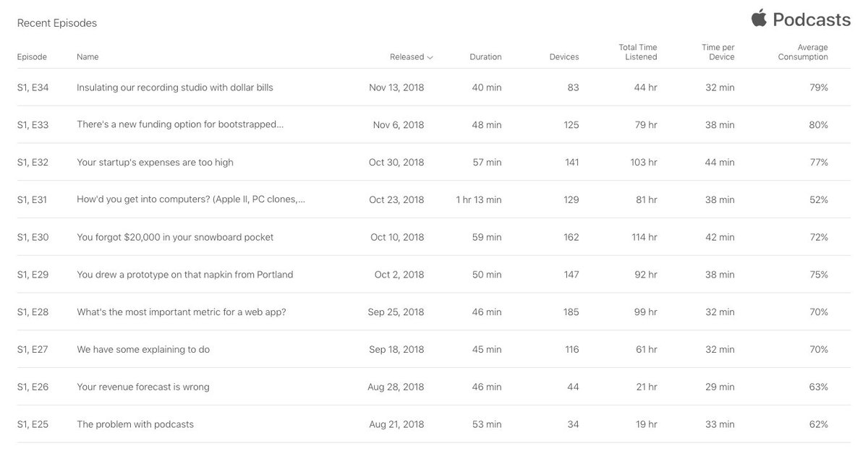Sort episodes by Name column header

88,57
